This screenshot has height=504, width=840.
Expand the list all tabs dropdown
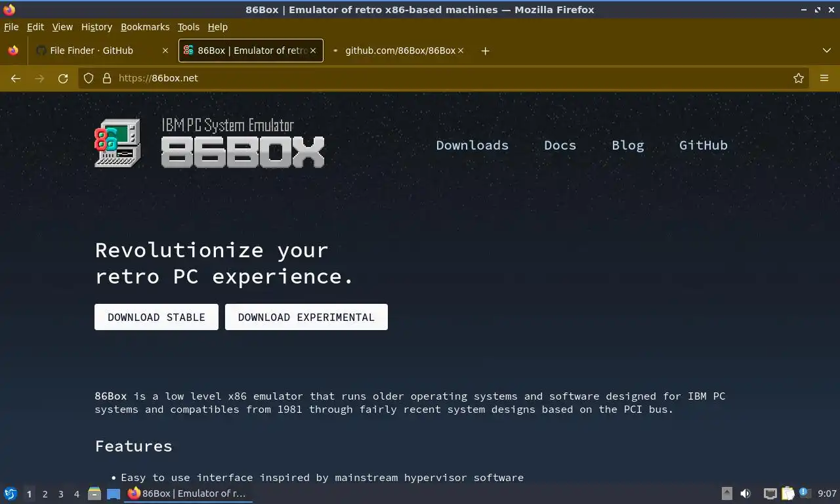tap(827, 51)
